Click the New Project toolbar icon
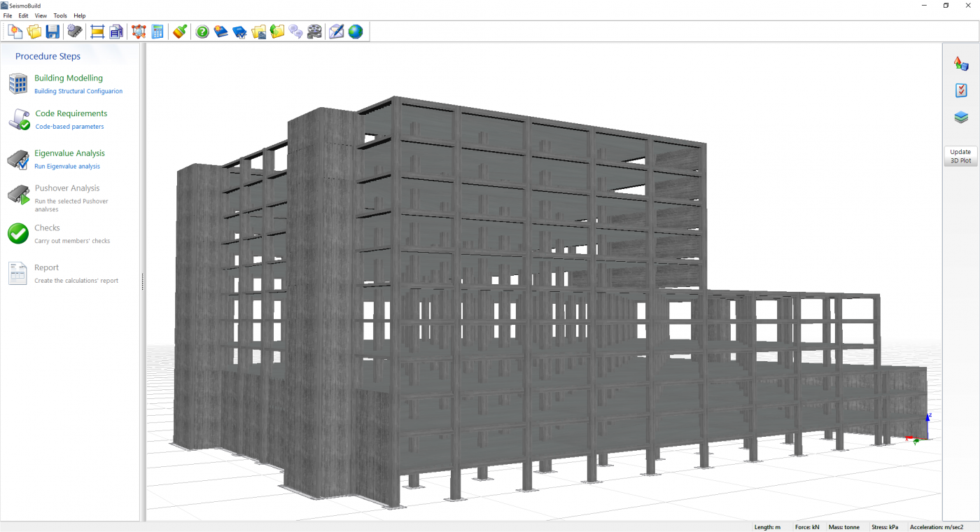The width and height of the screenshot is (980, 532). point(15,31)
